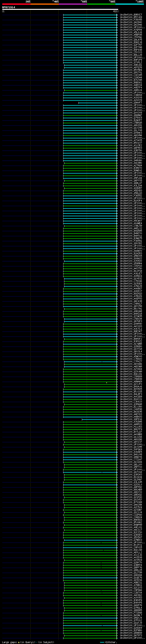Select hit label UniRef100_Q7P012
This screenshot has width=146, height=644.
point(131,620)
